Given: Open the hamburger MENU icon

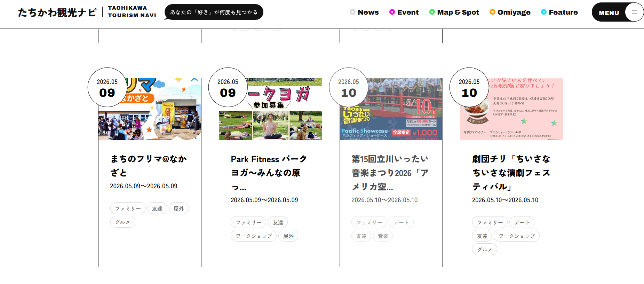Looking at the screenshot, I should point(634,12).
